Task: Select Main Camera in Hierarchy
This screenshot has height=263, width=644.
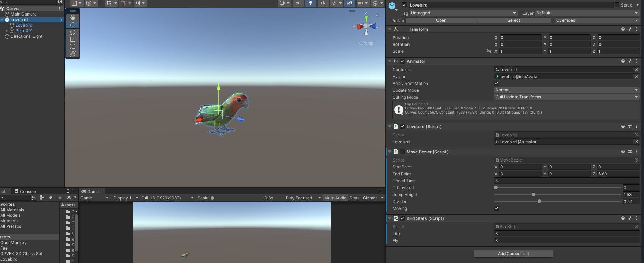Action: [23, 14]
